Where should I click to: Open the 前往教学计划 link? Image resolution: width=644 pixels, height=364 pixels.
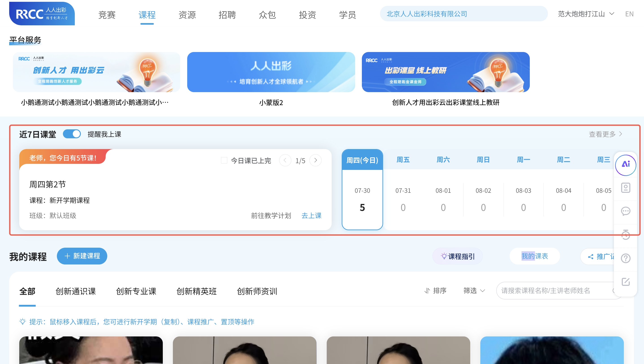(x=271, y=216)
